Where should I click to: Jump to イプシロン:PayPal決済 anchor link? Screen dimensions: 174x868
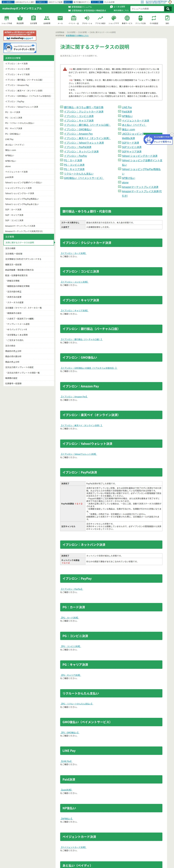point(78,147)
